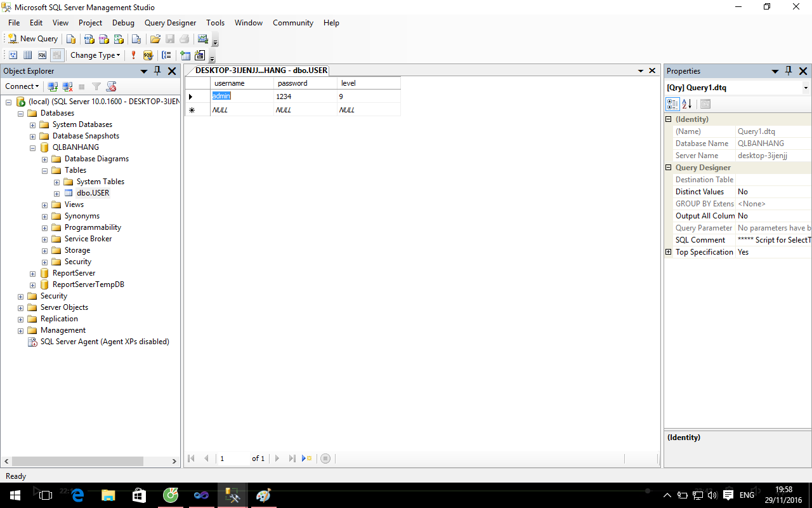Open the Connect dropdown button
The image size is (812, 508).
(x=22, y=86)
